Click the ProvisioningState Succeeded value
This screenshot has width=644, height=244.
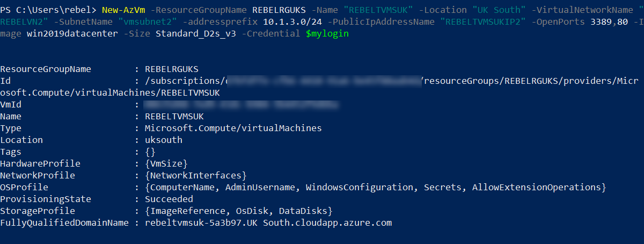point(169,199)
